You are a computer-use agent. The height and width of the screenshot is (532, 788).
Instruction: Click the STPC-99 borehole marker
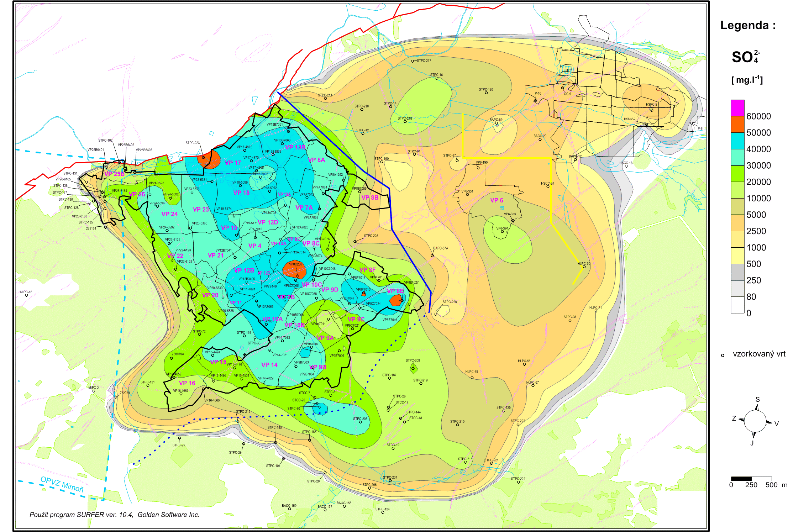(x=179, y=438)
